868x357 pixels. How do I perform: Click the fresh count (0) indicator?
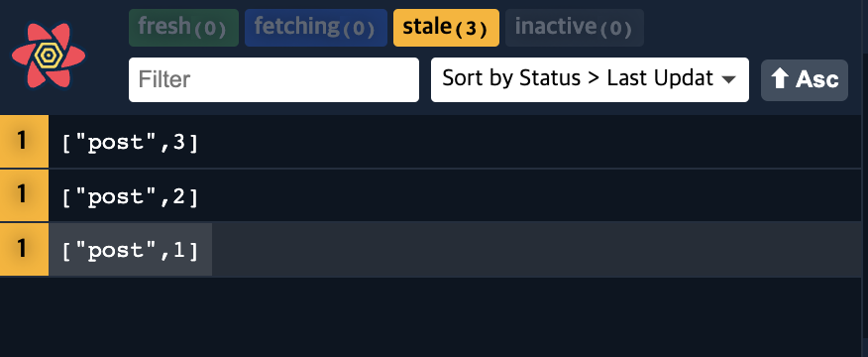click(x=210, y=29)
